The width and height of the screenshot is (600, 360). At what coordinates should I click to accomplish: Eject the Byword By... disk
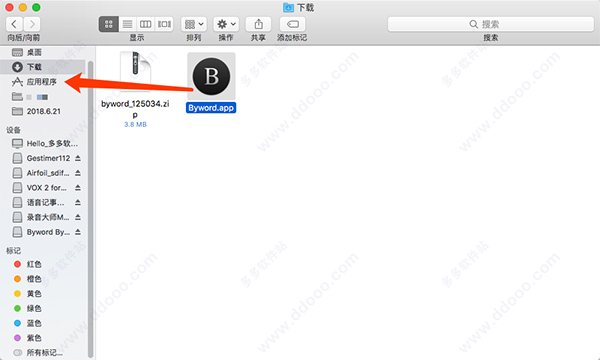(78, 232)
